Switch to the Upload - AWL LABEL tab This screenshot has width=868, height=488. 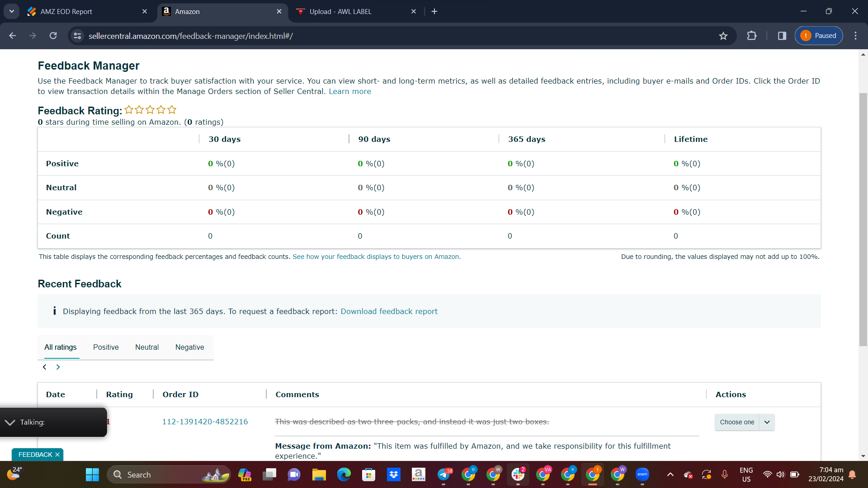(355, 11)
